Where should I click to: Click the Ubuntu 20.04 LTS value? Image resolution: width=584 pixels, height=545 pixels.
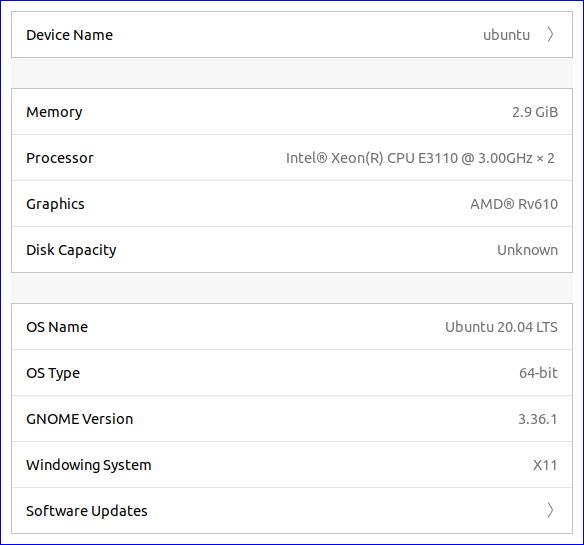pyautogui.click(x=501, y=327)
